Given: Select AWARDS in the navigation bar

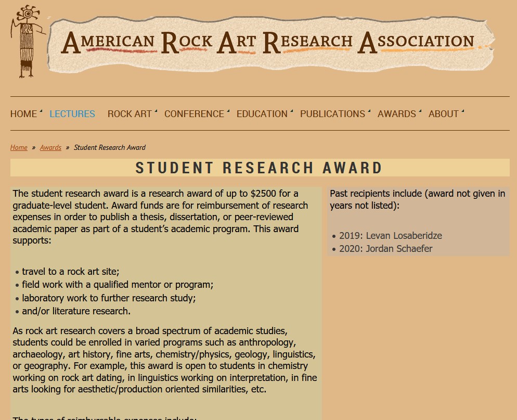Looking at the screenshot, I should 396,114.
